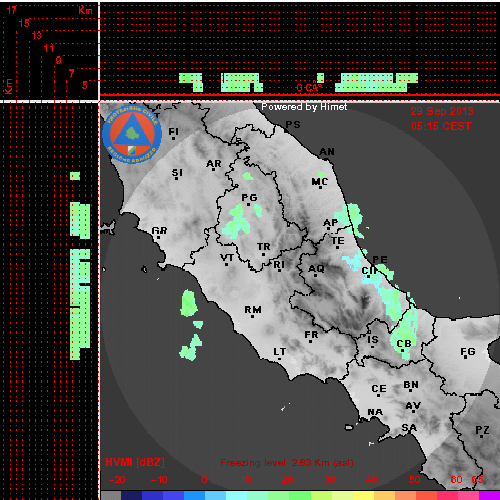
Task: Click the SA city label
Action: click(x=409, y=428)
